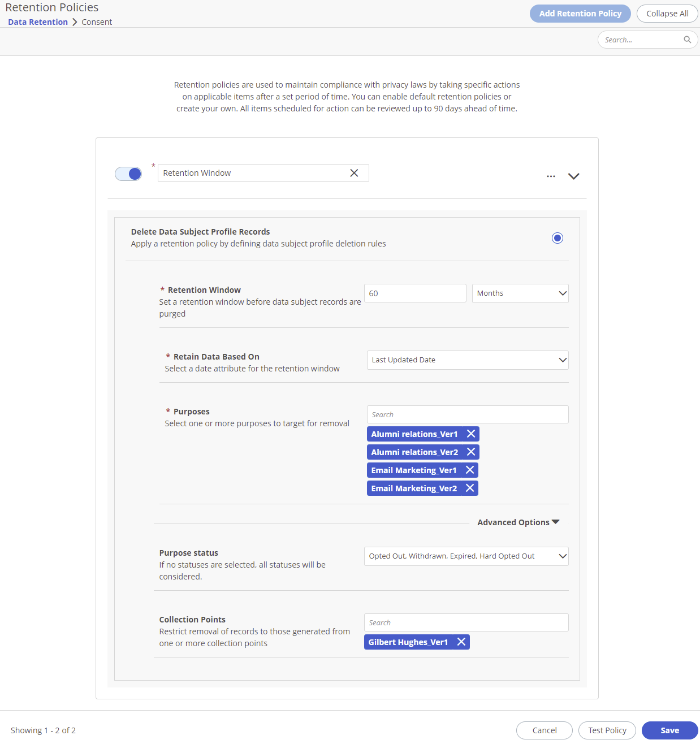Remove the Alumni relations_Ver2 purpose tag
This screenshot has height=744, width=700.
(471, 452)
